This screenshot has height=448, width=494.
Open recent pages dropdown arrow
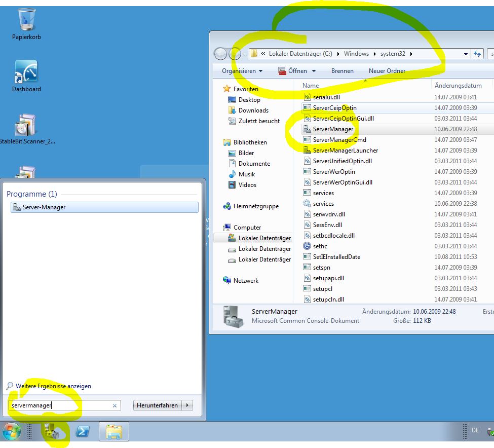point(245,54)
